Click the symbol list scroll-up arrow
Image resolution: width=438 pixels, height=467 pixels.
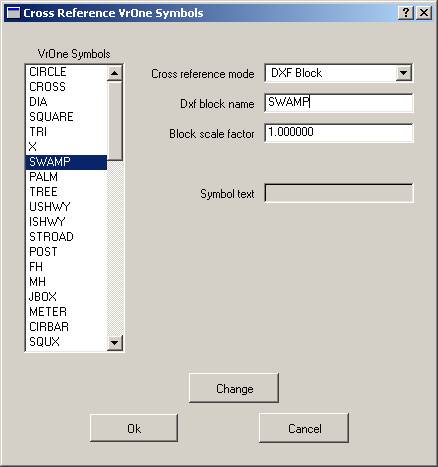[115, 73]
